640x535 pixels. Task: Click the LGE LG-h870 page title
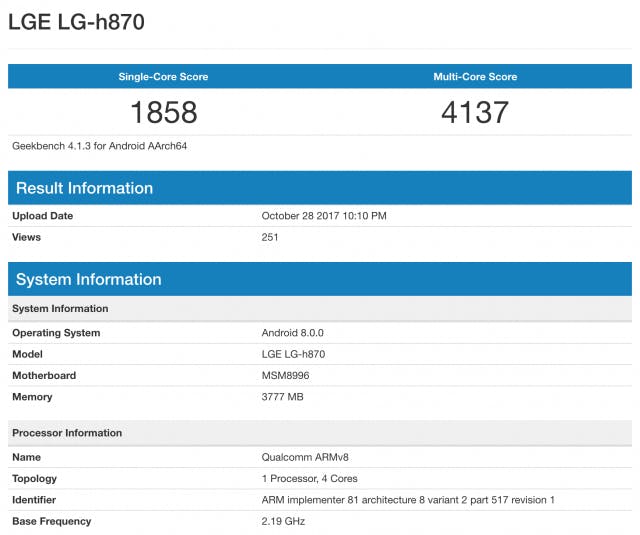76,22
